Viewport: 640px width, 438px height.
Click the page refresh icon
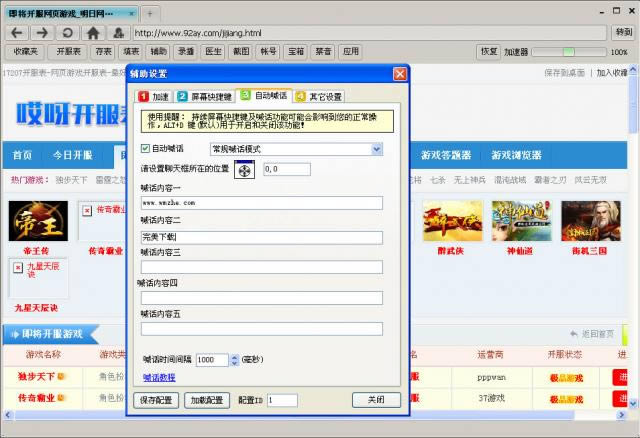click(67, 32)
